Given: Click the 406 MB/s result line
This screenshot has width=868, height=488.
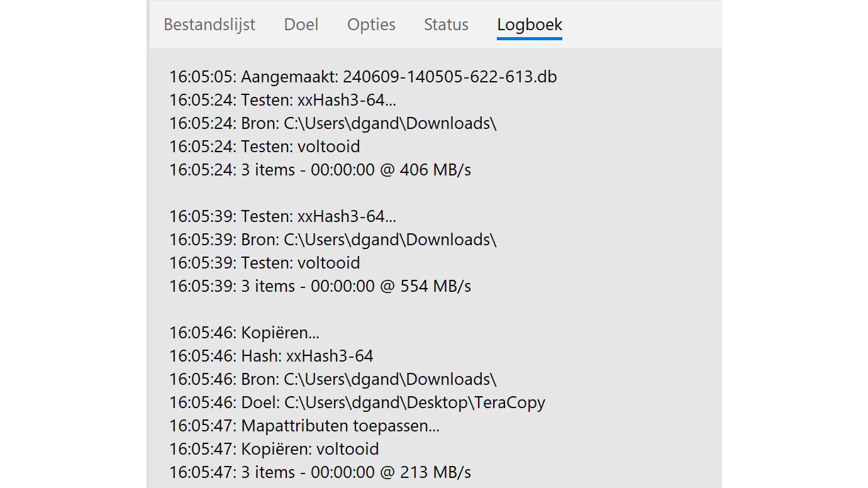Looking at the screenshot, I should coord(320,170).
